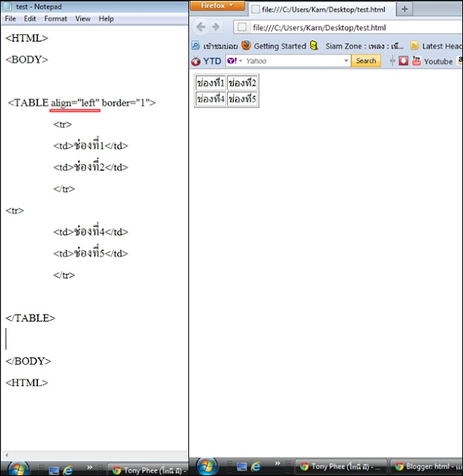Screen dimensions: 463x476
Task: Open the Edit menu in Notepad
Action: tap(30, 19)
